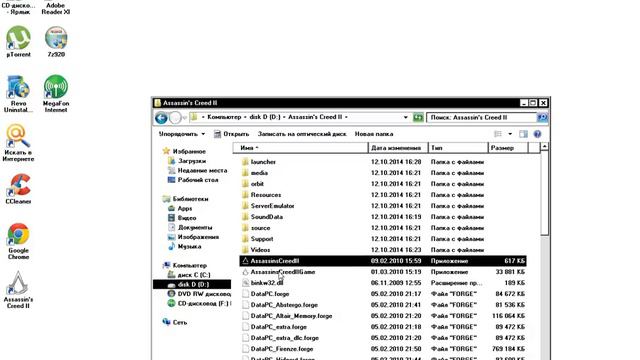Open the help question mark icon
Viewport: 640px width, 360px height.
tap(537, 134)
